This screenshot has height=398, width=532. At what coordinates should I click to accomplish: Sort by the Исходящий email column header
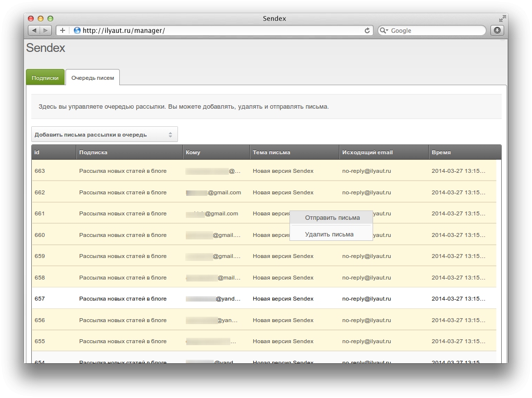point(384,152)
